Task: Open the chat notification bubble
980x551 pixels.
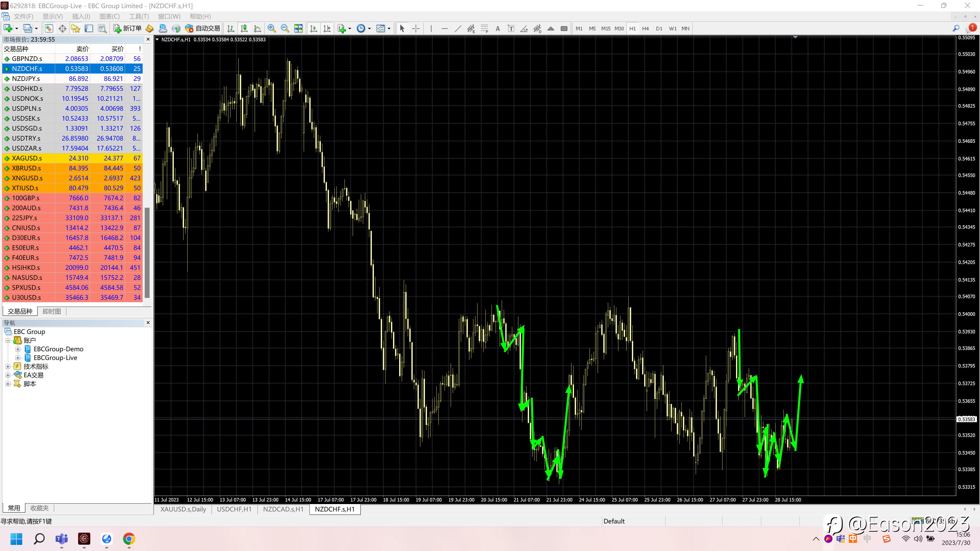Action: point(971,29)
